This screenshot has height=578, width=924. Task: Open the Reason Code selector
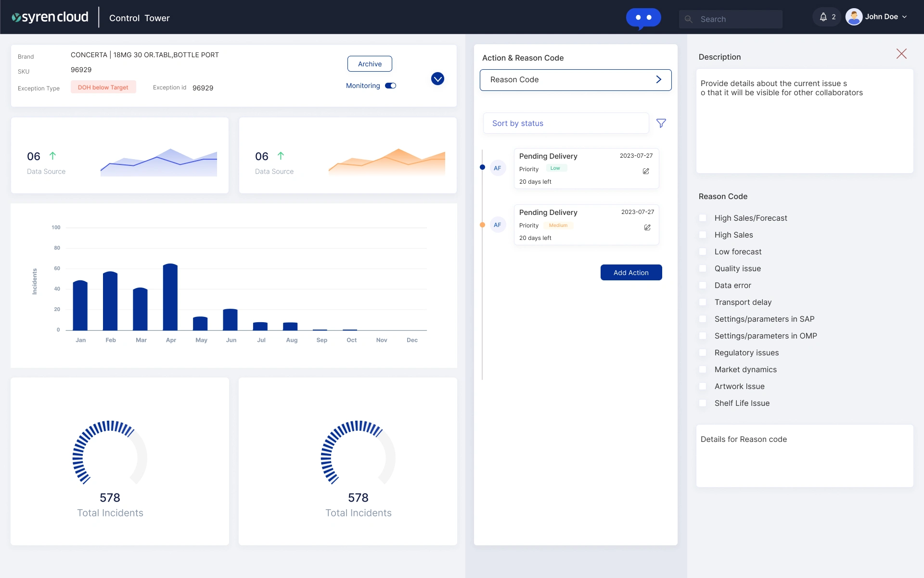[576, 80]
